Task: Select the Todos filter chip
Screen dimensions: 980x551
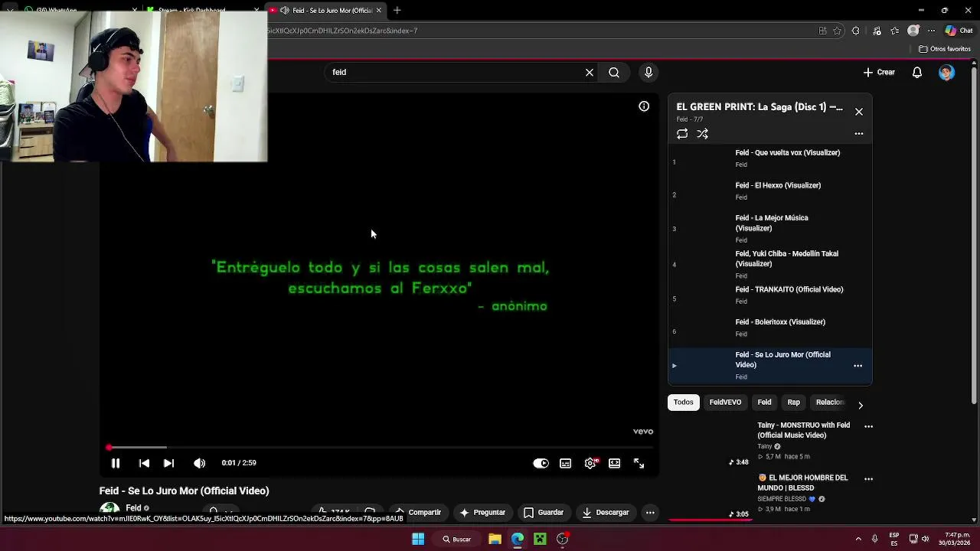Action: click(683, 403)
